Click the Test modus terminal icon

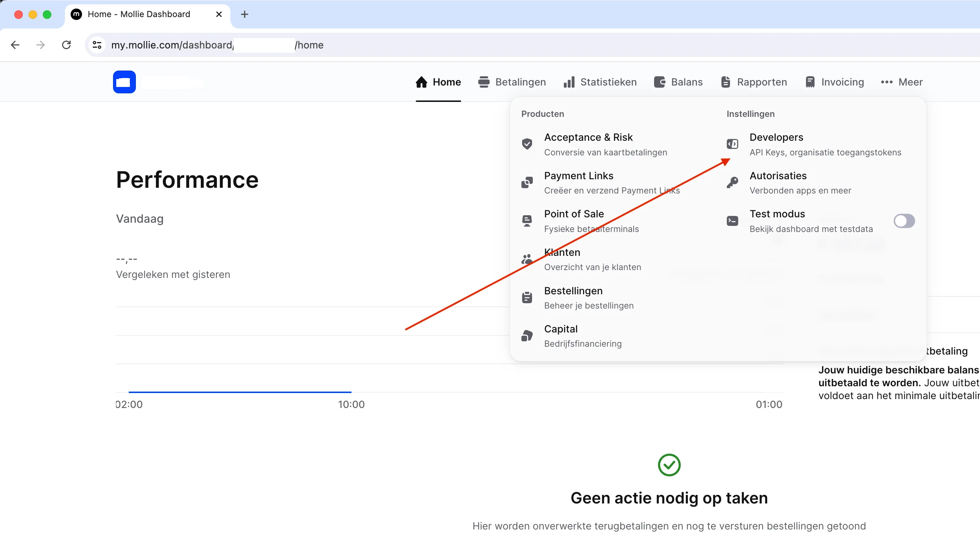(733, 221)
